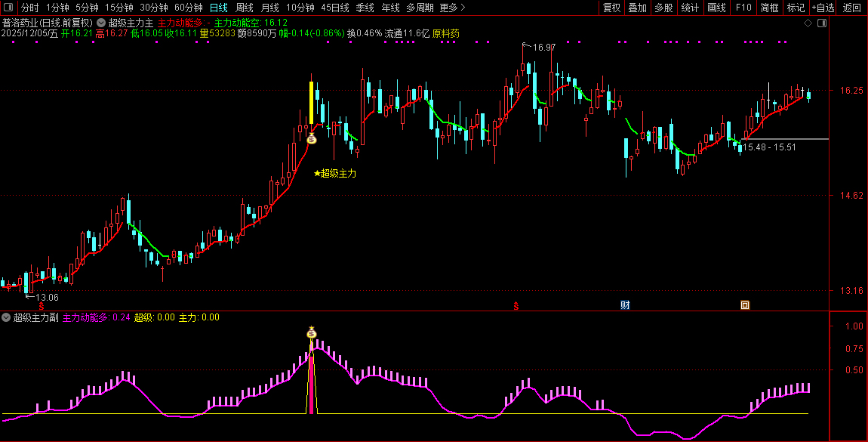Click the red S marker near the middle of the axis
This screenshot has height=442, width=868.
[516, 306]
